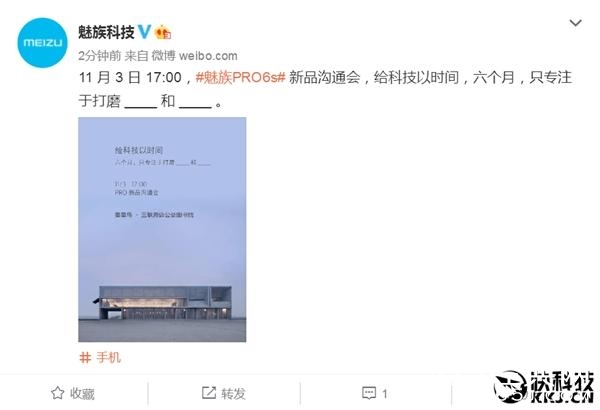This screenshot has height=410, width=600.
Task: Click the hash icon beside 手机
Action: pos(85,358)
